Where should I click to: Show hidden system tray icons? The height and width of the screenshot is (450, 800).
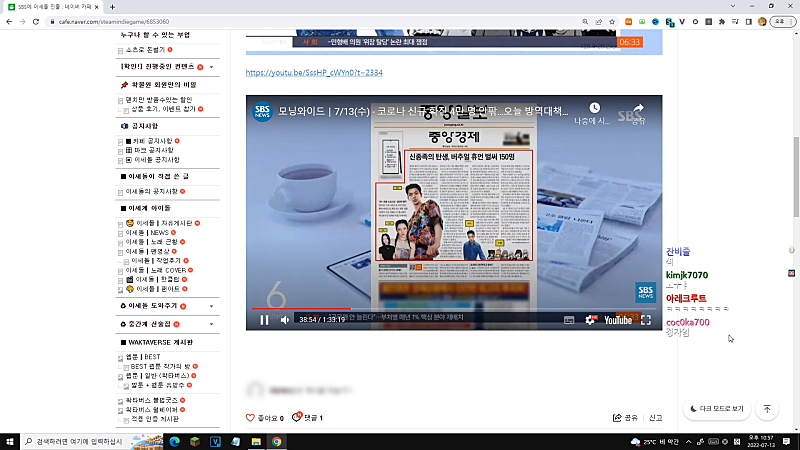click(x=688, y=441)
